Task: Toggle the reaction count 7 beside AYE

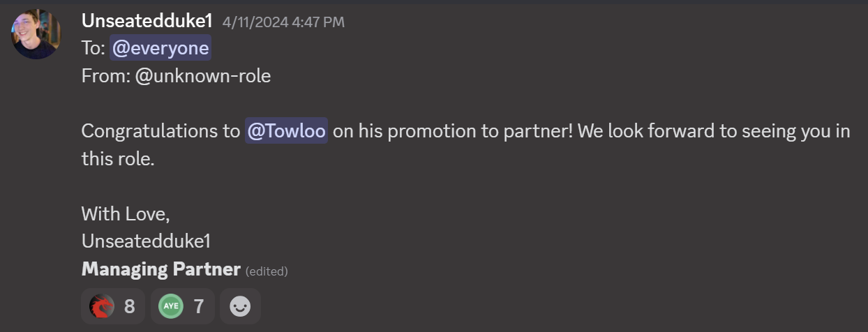Action: [199, 306]
